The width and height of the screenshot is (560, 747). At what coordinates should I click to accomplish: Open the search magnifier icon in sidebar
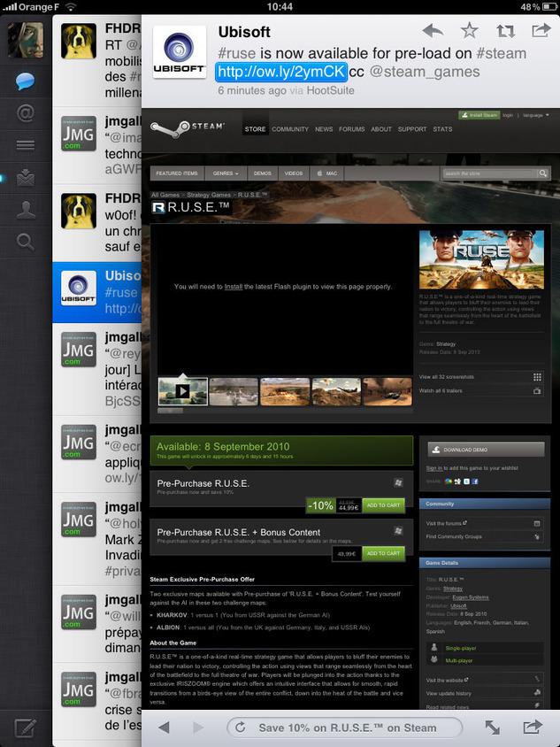(26, 242)
